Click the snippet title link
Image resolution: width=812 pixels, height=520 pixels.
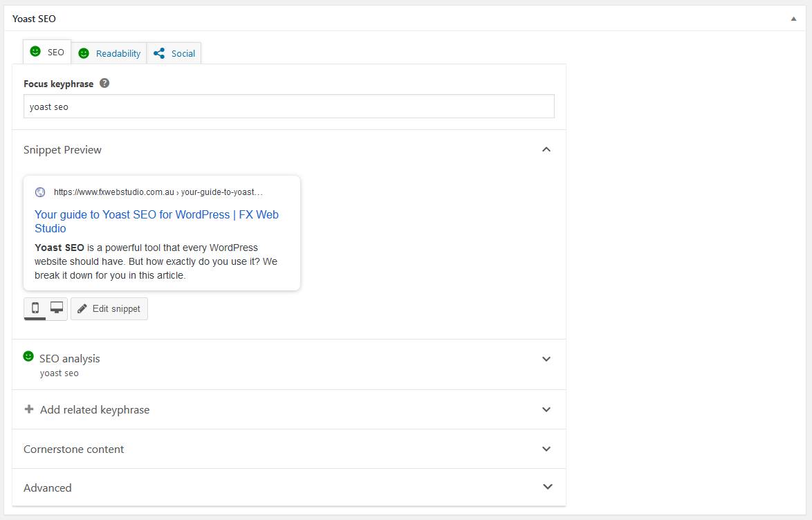[156, 222]
